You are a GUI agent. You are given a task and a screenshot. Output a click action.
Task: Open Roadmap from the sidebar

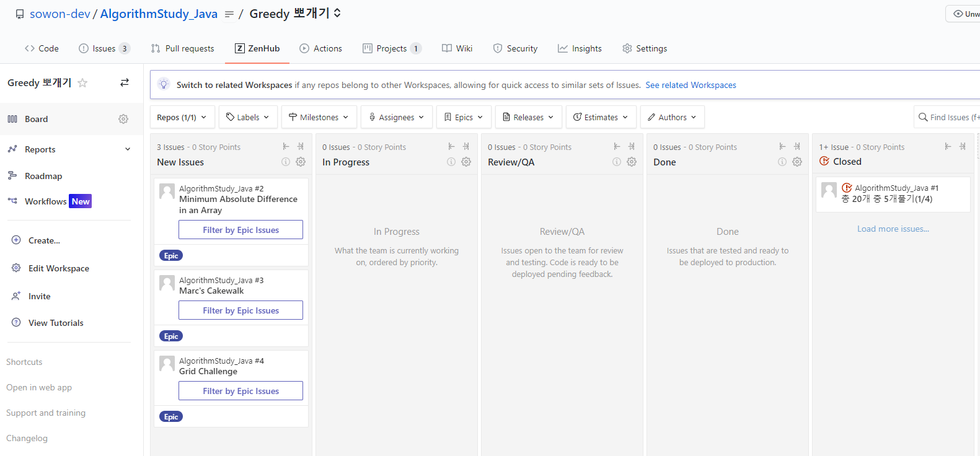[x=43, y=176]
